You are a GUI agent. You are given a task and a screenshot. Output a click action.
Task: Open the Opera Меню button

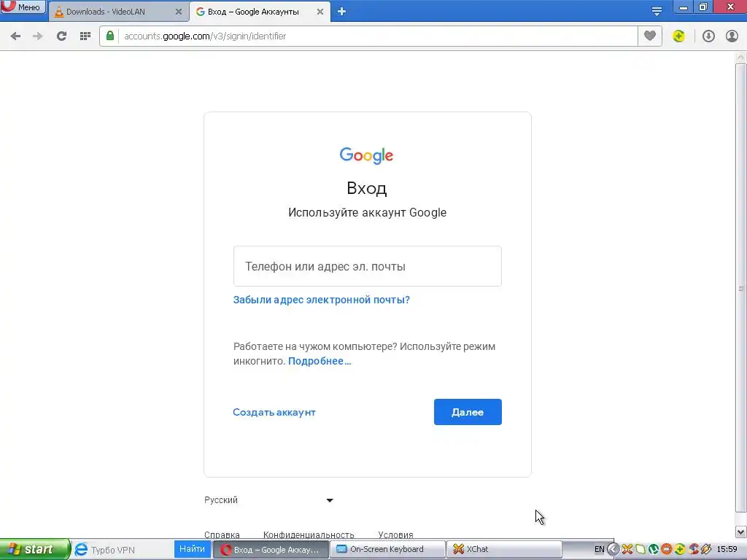pyautogui.click(x=23, y=7)
